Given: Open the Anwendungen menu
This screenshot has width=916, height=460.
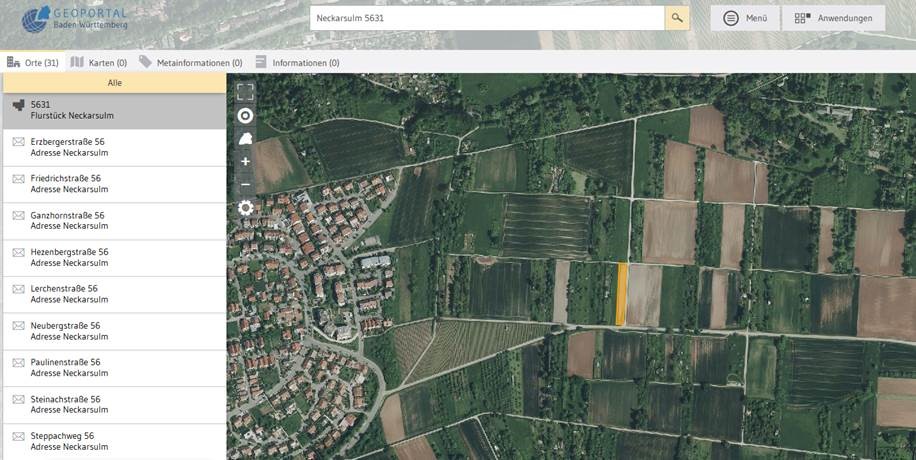Looking at the screenshot, I should (833, 18).
